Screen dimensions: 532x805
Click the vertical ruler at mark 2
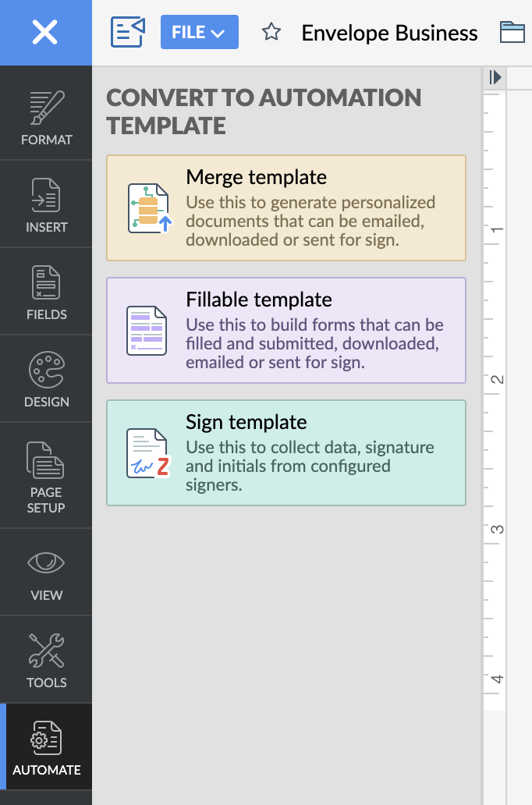[496, 380]
